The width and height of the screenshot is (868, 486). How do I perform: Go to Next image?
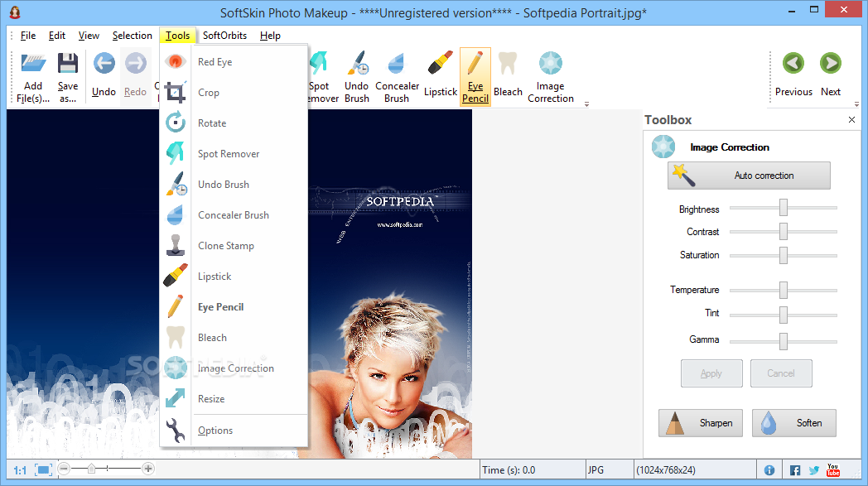point(831,76)
